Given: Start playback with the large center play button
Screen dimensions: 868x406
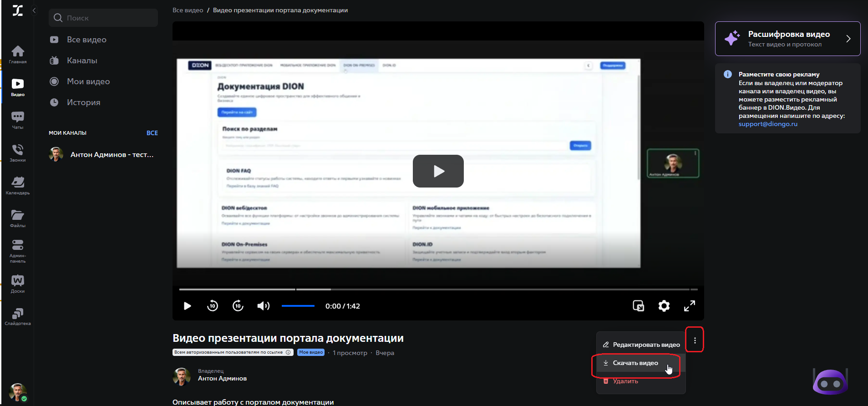Looking at the screenshot, I should point(438,171).
